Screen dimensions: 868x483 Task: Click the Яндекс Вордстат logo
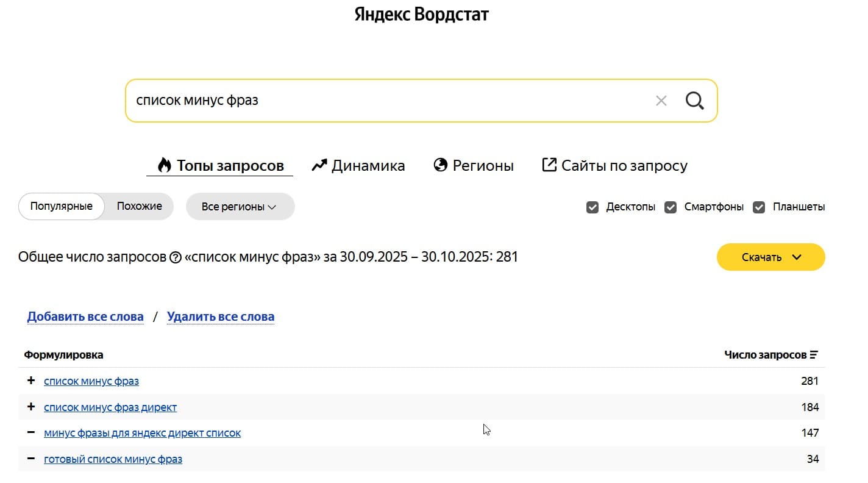(422, 14)
